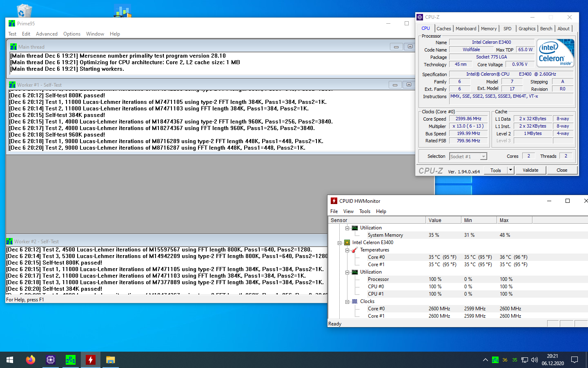Open the Help menu in Prime95
This screenshot has height=368, width=588.
click(x=115, y=34)
